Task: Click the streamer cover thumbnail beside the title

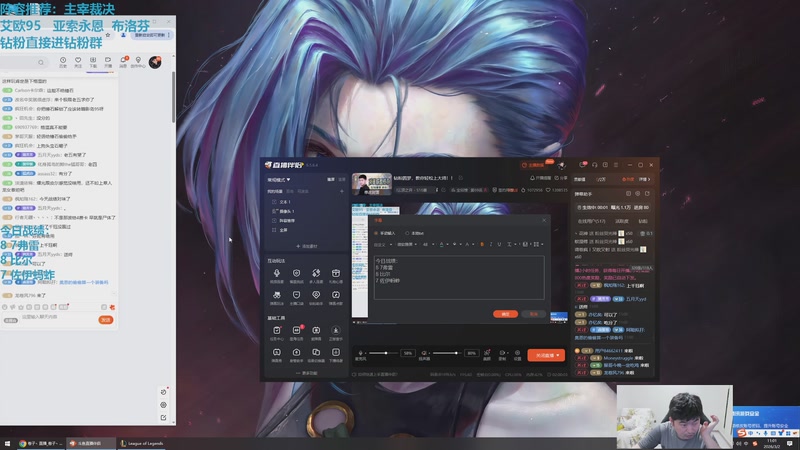Action: 372,184
